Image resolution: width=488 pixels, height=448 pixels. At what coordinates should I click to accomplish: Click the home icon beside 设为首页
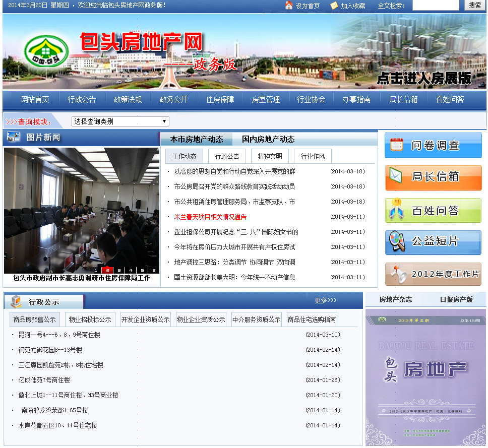(289, 6)
